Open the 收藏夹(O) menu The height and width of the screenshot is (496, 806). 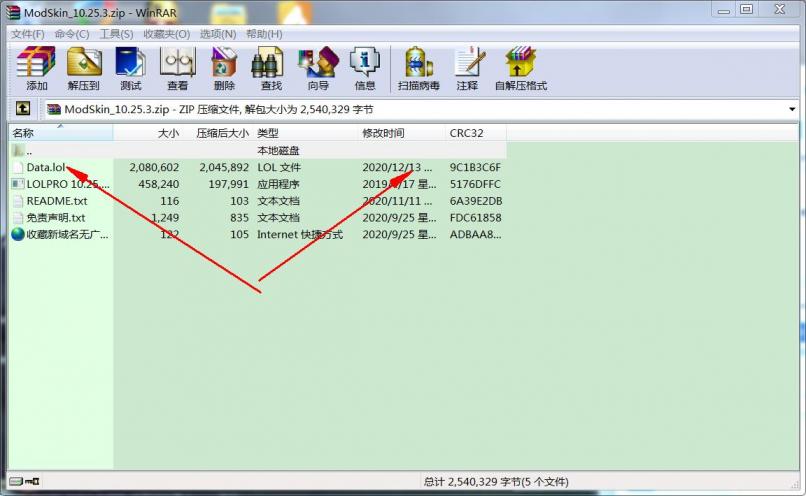167,34
